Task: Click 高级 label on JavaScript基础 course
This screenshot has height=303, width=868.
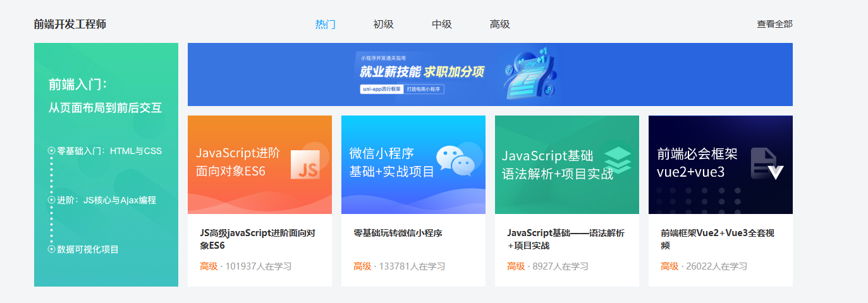Action: coord(516,266)
